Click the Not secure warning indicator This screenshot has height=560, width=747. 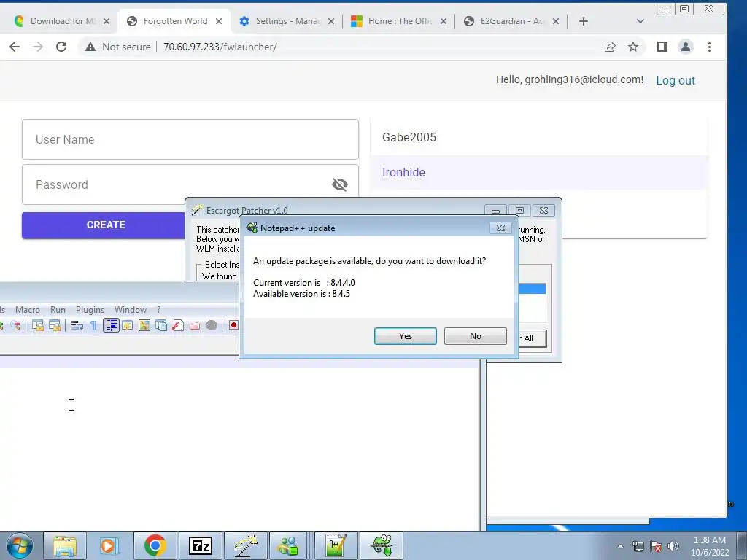[117, 47]
